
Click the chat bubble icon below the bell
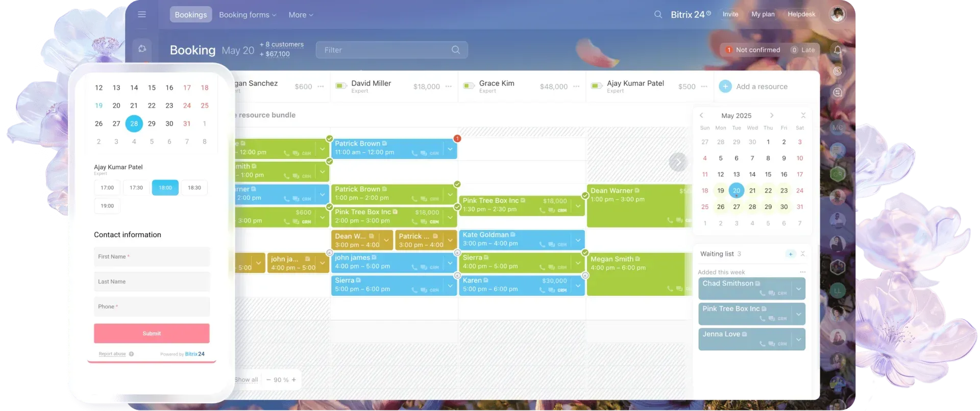click(x=838, y=92)
